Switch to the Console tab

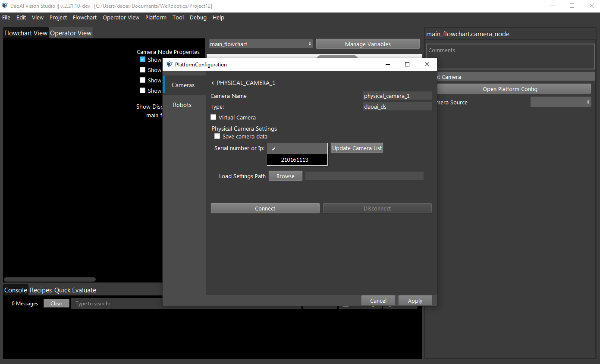(16, 290)
